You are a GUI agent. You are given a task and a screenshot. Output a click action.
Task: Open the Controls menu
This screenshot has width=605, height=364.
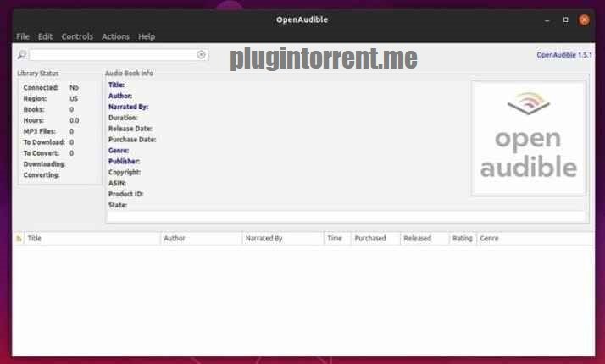tap(77, 36)
